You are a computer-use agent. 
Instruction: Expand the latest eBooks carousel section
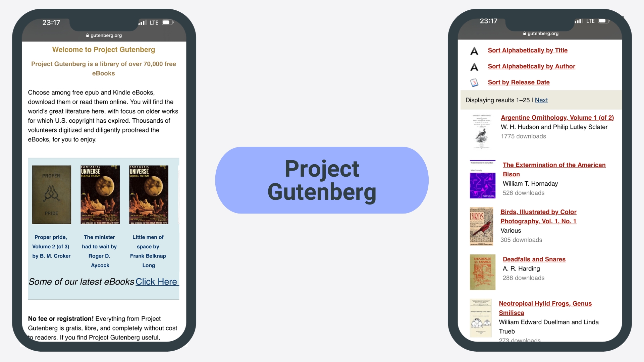[156, 281]
